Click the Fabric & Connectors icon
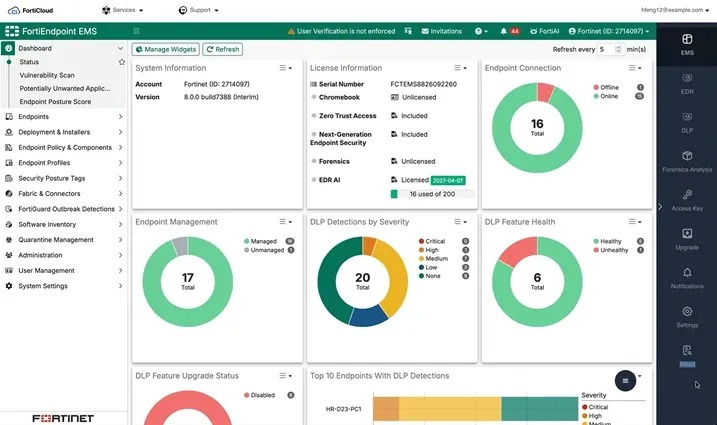The image size is (717, 425). pos(9,194)
